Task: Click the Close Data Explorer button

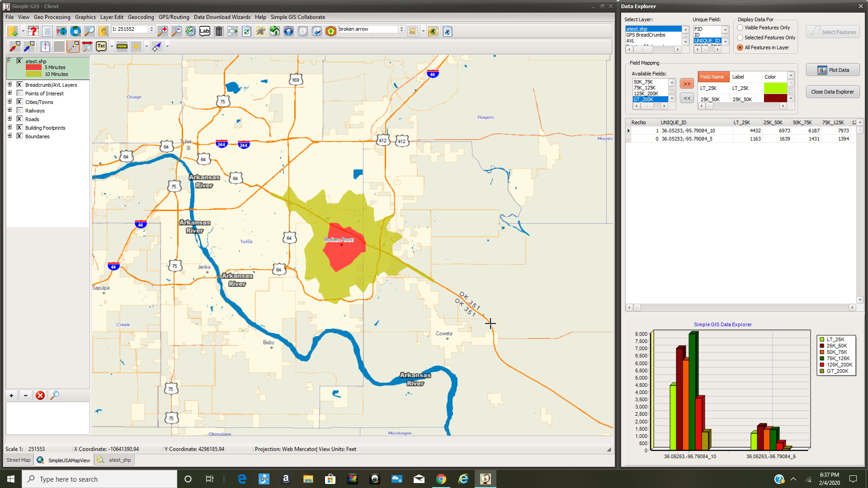Action: coord(832,92)
